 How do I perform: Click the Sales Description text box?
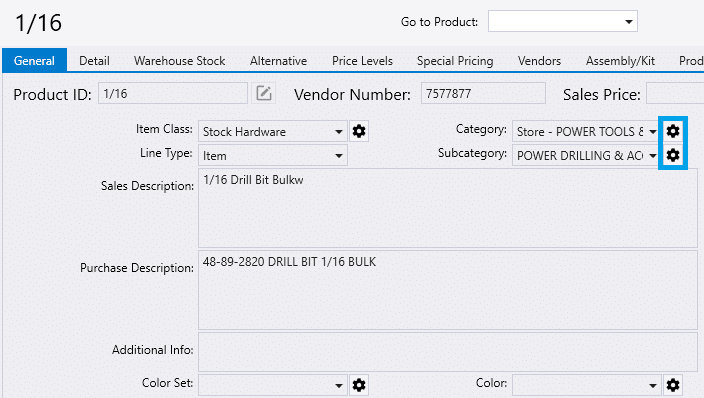[x=448, y=208]
